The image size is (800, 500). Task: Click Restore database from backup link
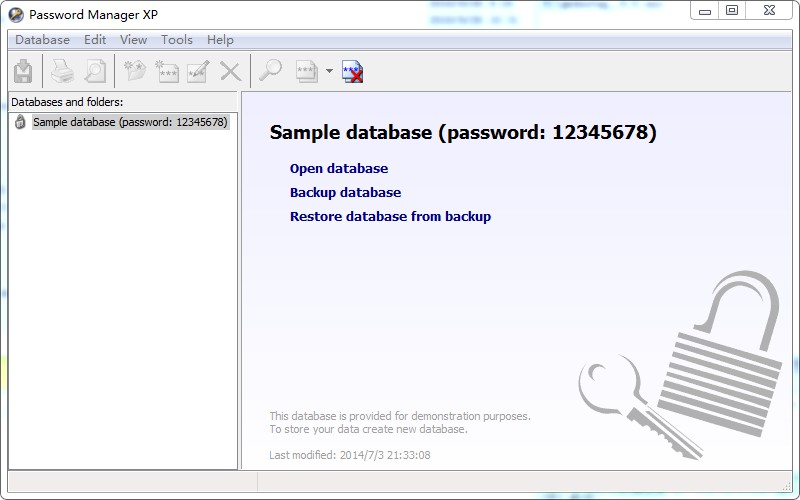click(x=390, y=217)
